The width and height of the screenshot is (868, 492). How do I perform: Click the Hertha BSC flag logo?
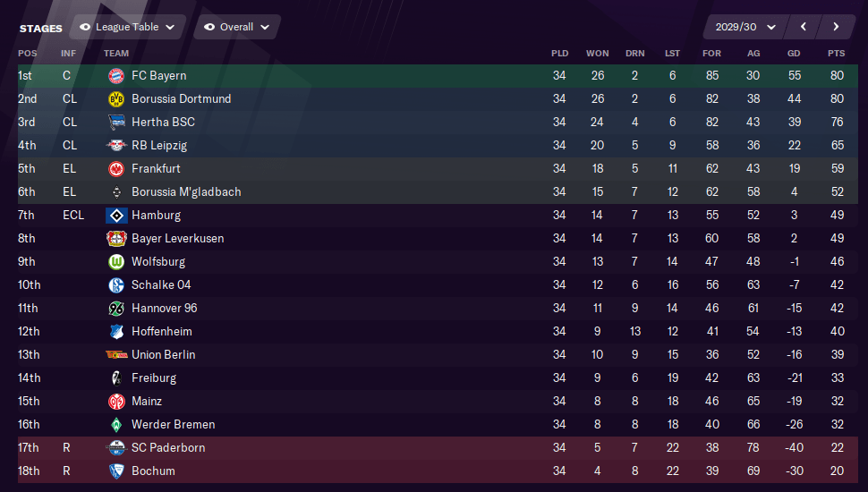pos(116,123)
